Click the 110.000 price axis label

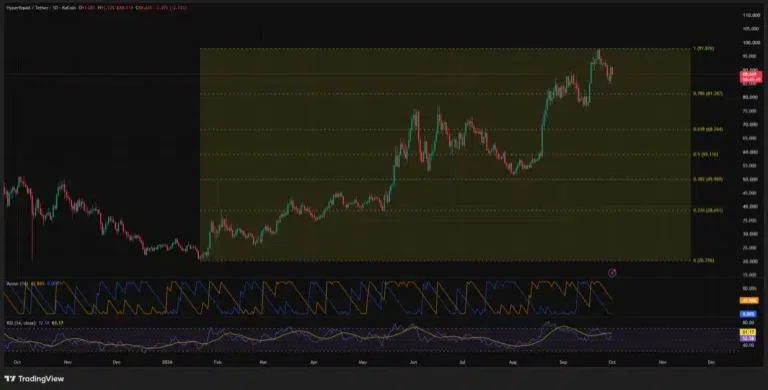[x=750, y=16]
